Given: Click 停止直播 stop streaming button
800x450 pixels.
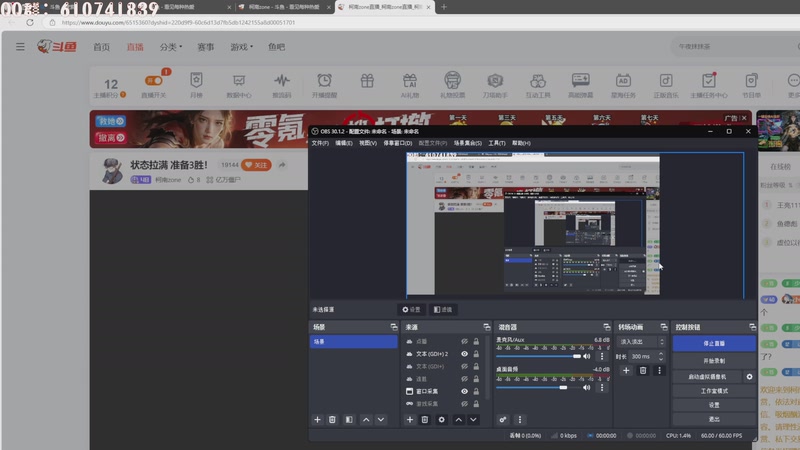Looking at the screenshot, I should coord(714,343).
